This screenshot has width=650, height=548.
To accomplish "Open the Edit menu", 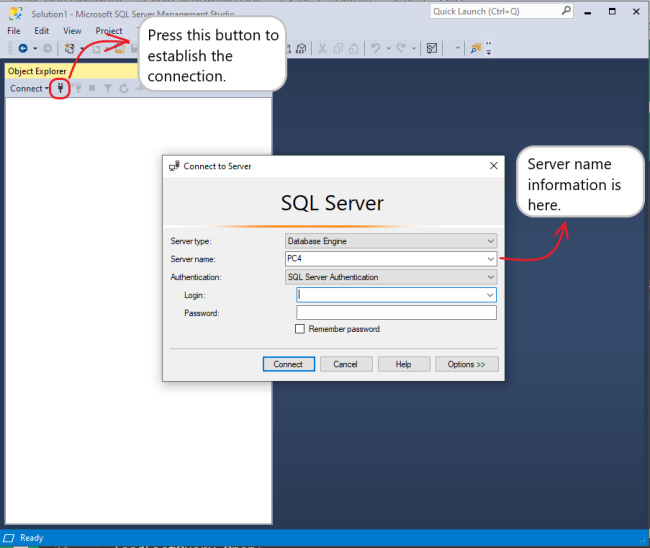I will click(41, 31).
